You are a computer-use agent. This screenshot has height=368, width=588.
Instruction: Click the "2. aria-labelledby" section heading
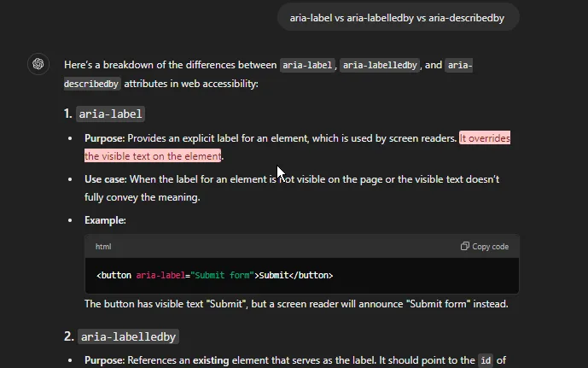pos(120,336)
